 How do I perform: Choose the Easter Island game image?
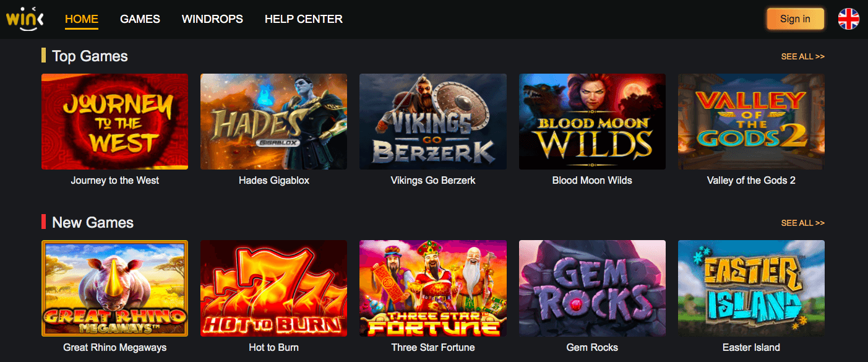click(751, 288)
